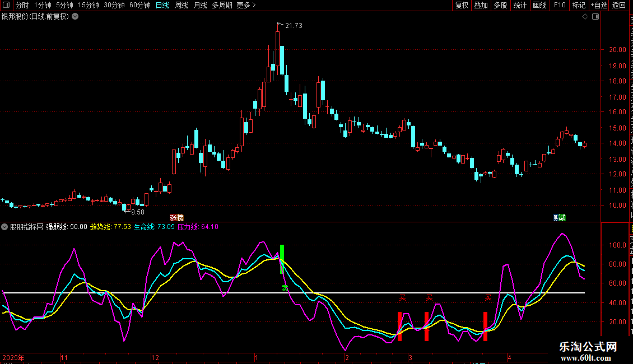Click the 银邦股份(日线.前复权) chart title
Screen dimensions: 633x364
(x=35, y=17)
